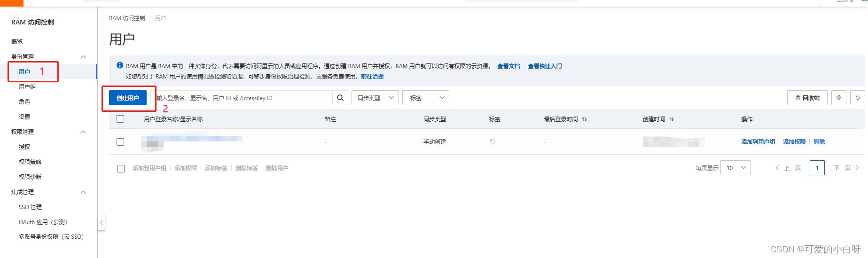
Task: Open the column settings gear icon
Action: point(839,98)
